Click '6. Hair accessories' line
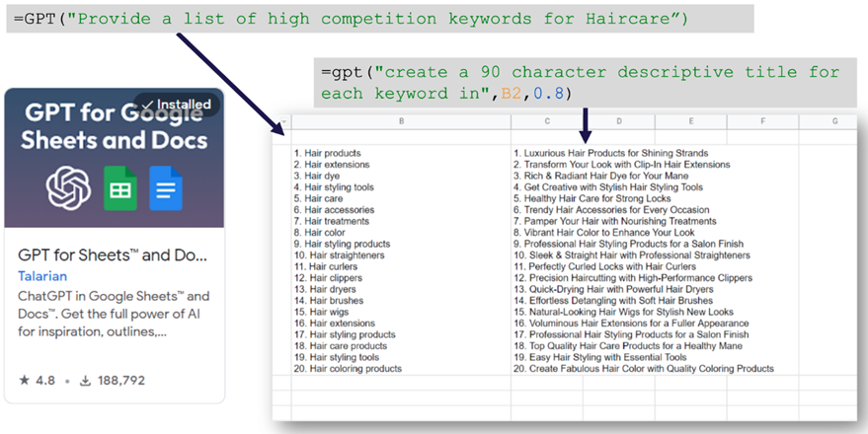Screen dimensions: 868x434 (334, 210)
